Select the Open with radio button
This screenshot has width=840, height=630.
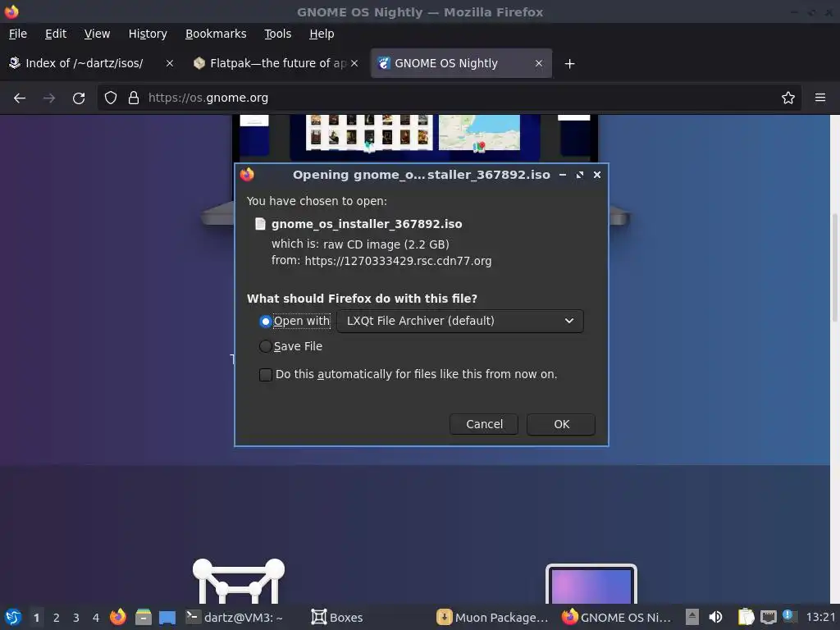click(265, 321)
